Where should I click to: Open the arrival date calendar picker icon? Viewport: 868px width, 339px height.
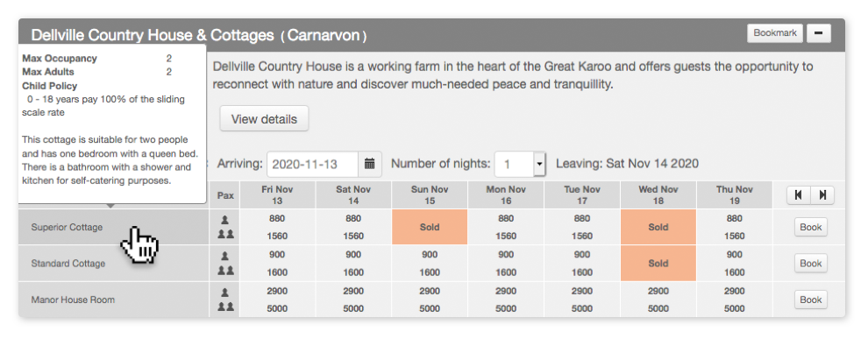pyautogui.click(x=370, y=165)
